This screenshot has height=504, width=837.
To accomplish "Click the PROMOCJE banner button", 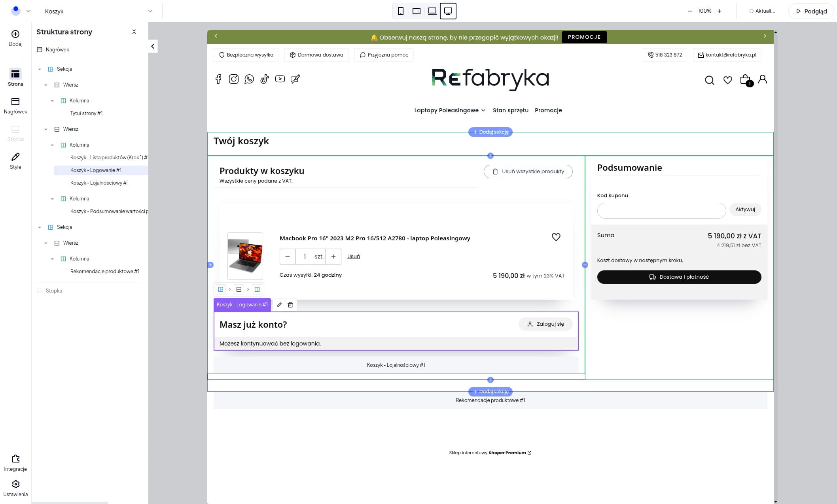I will point(584,37).
